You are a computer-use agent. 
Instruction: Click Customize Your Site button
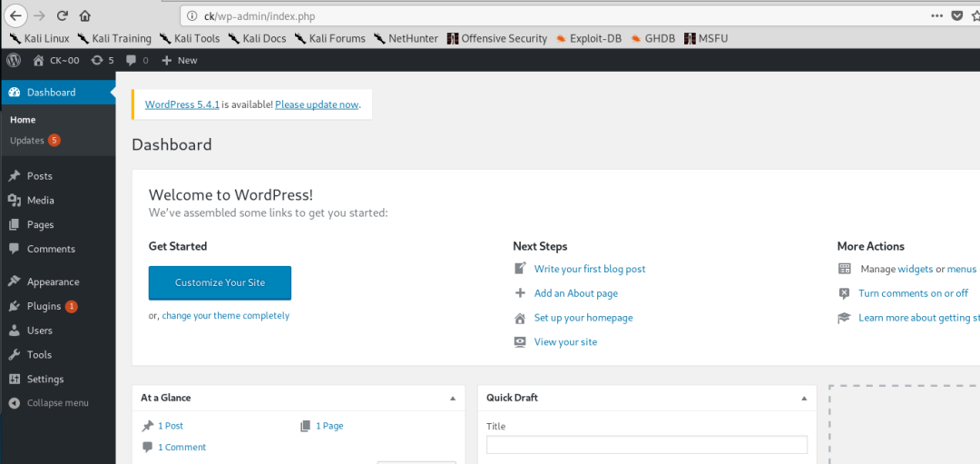220,282
